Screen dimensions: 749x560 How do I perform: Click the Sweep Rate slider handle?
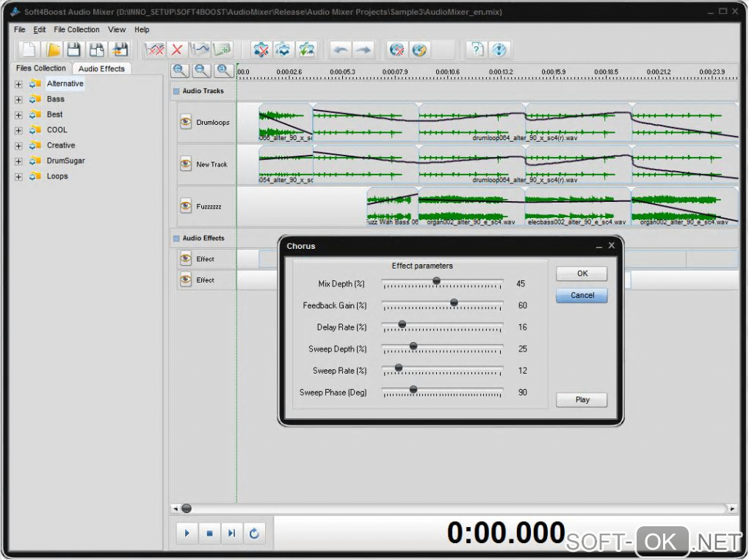(399, 368)
